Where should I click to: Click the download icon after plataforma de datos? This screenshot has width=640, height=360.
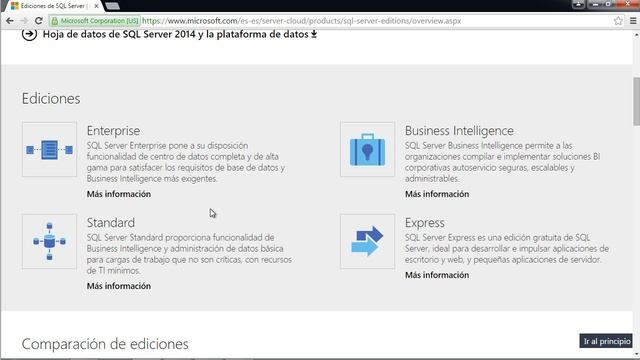point(314,34)
